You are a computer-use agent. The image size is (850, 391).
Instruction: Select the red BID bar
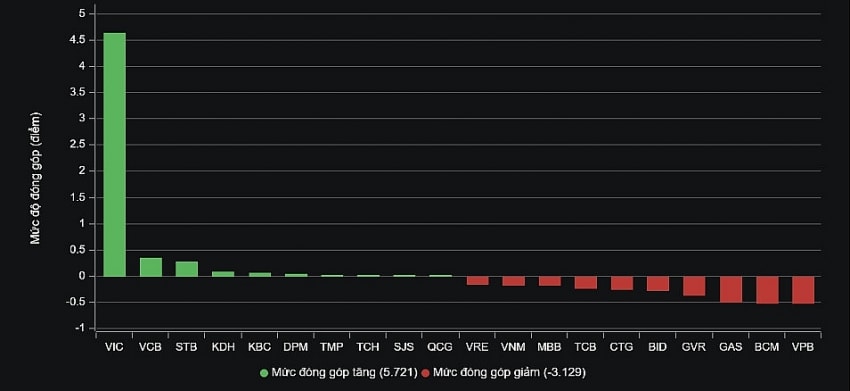[x=658, y=284]
